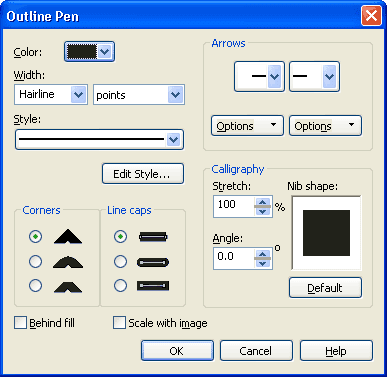Click the Edit Style button
The image size is (389, 377).
[143, 174]
